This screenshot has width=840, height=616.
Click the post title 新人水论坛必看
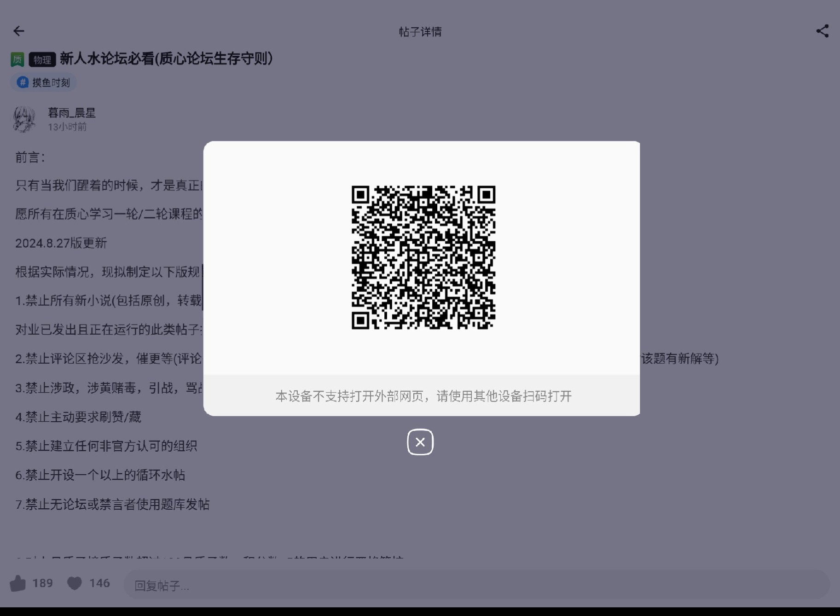pyautogui.click(x=166, y=58)
